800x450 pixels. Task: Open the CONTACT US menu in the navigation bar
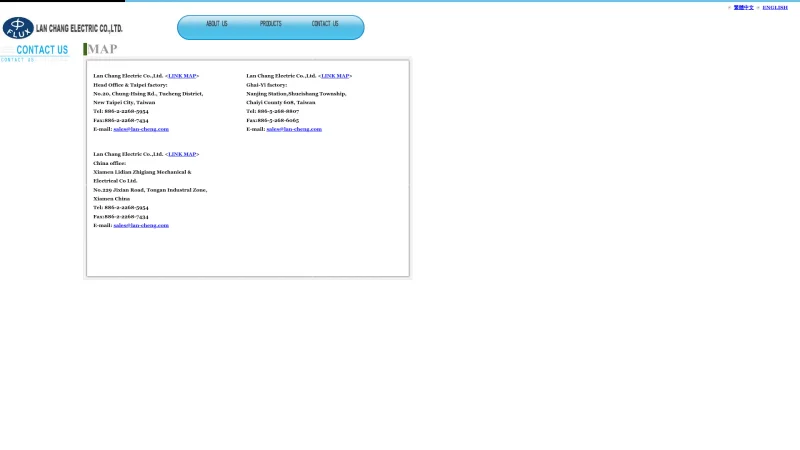(325, 23)
